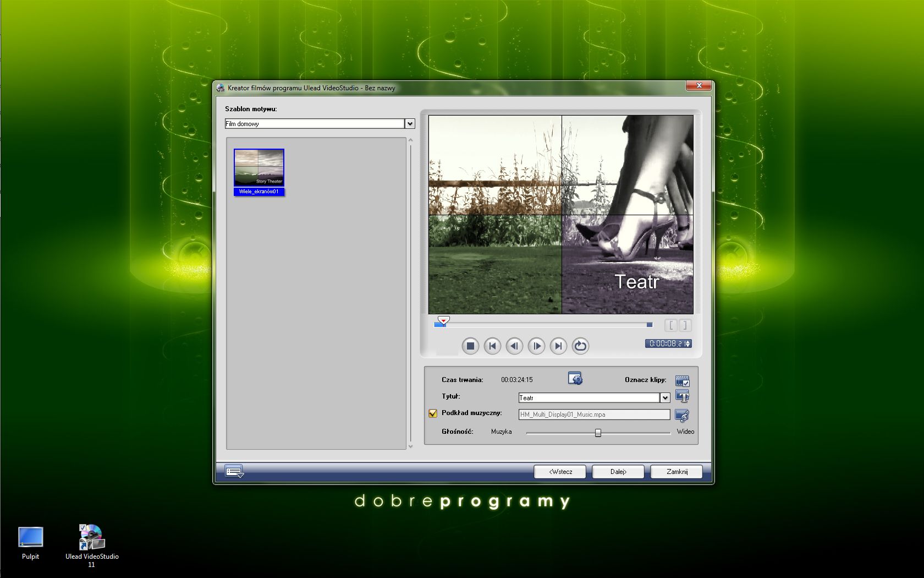
Task: Jump to the start of the preview
Action: pos(492,346)
